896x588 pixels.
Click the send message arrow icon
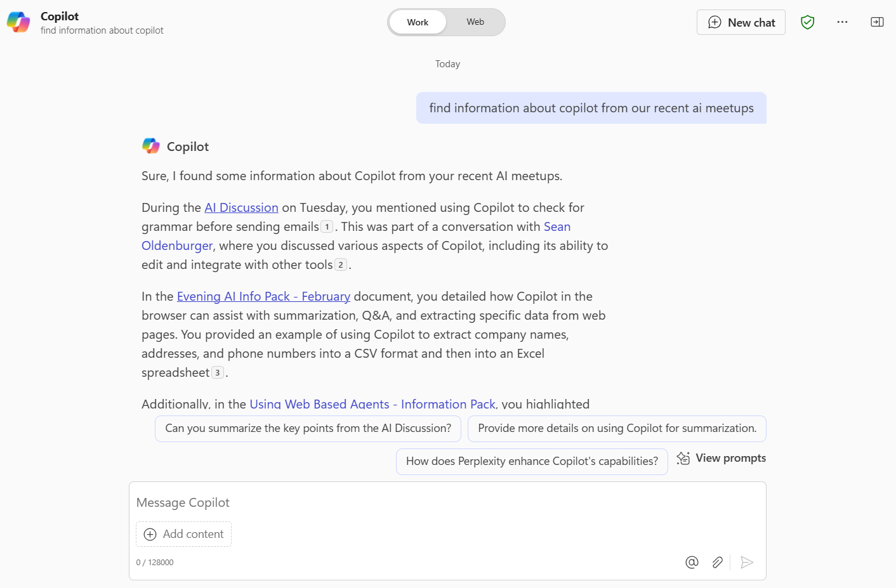747,562
